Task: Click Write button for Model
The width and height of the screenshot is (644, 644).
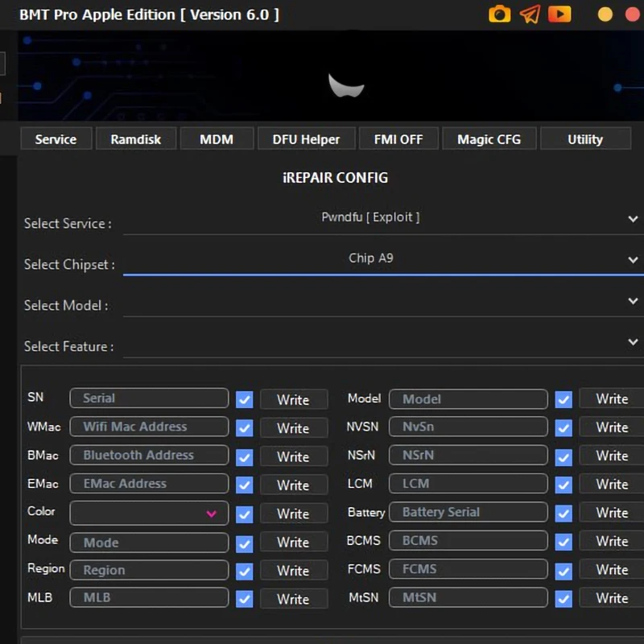Action: [612, 398]
